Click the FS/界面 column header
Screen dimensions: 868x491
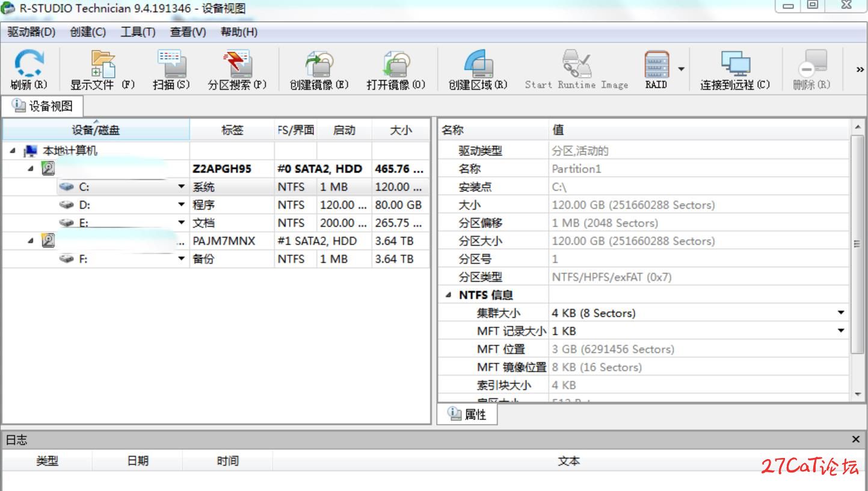tap(295, 130)
